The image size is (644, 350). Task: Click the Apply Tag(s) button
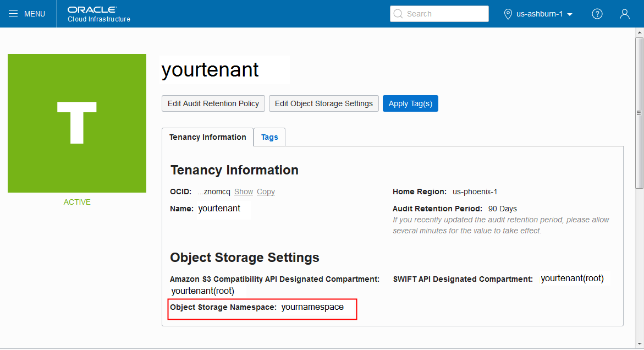[410, 103]
